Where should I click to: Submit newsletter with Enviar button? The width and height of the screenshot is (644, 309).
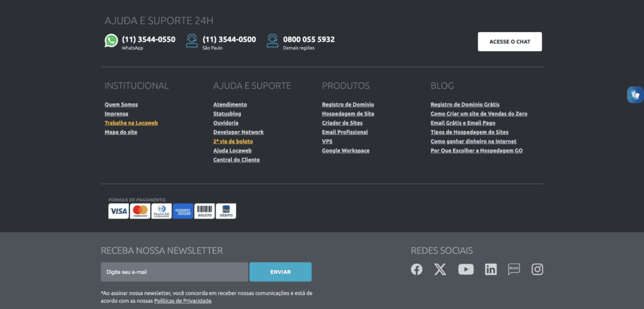coord(280,272)
